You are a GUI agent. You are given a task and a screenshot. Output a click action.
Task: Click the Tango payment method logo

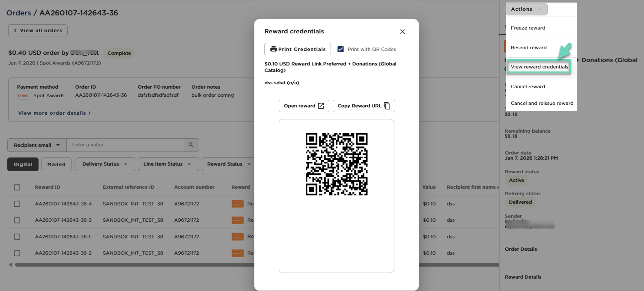pyautogui.click(x=23, y=95)
